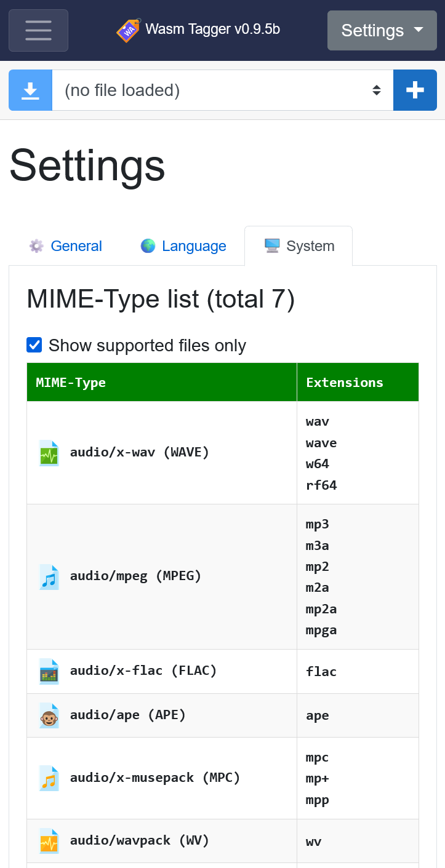
Task: Click the file selector's up-down chevron
Action: click(377, 90)
